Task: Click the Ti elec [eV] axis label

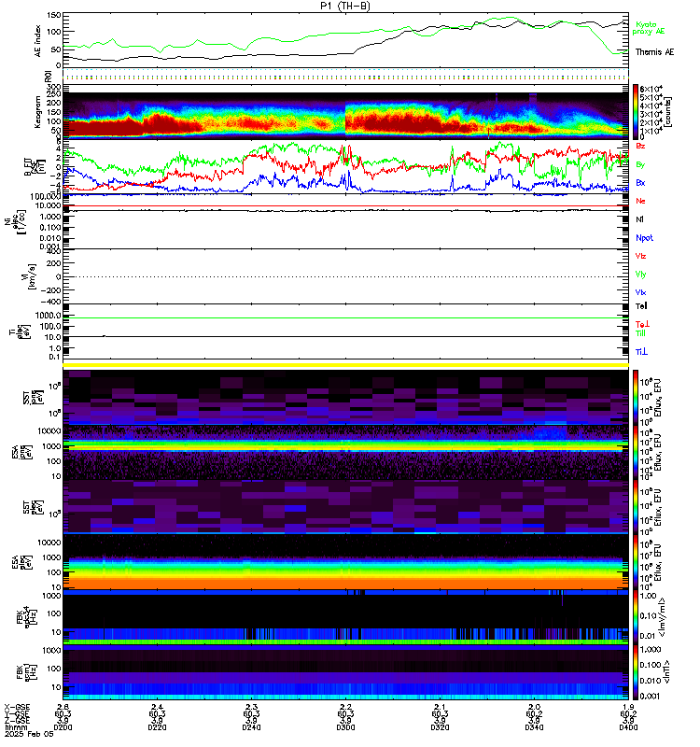Action: pyautogui.click(x=20, y=331)
